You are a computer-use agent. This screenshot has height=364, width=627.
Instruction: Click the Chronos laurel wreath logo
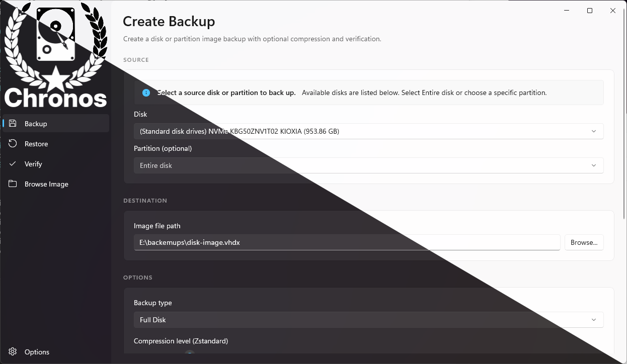click(x=55, y=53)
